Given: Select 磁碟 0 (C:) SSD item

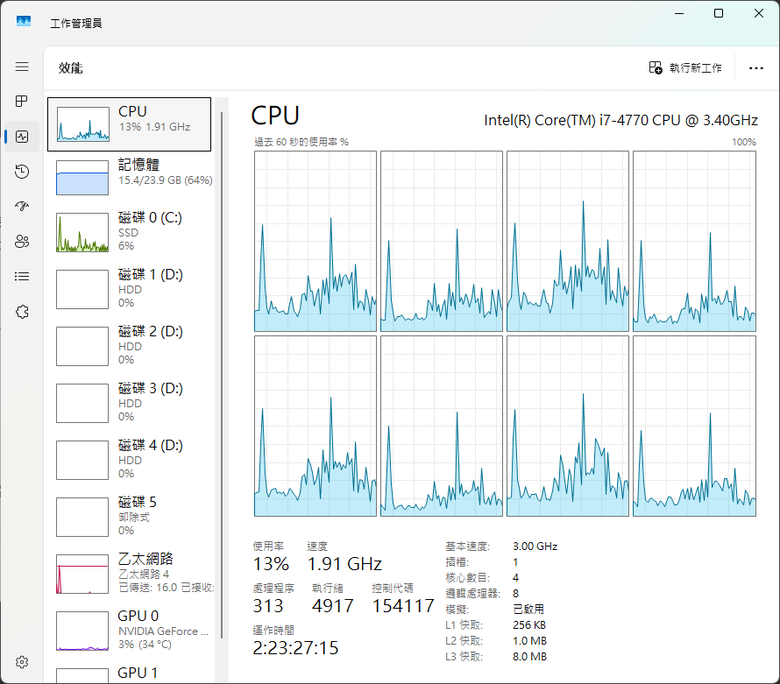Looking at the screenshot, I should click(x=131, y=232).
